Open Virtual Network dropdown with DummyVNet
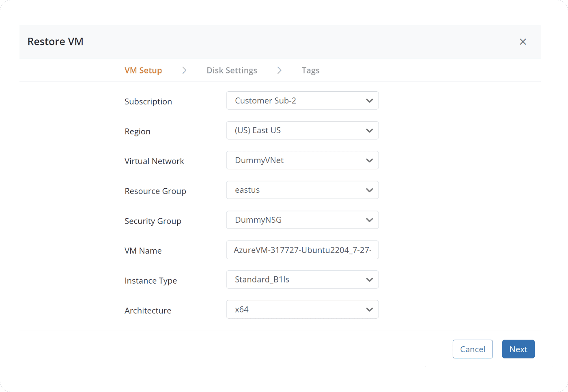Image resolution: width=568 pixels, height=392 pixels. click(x=302, y=160)
